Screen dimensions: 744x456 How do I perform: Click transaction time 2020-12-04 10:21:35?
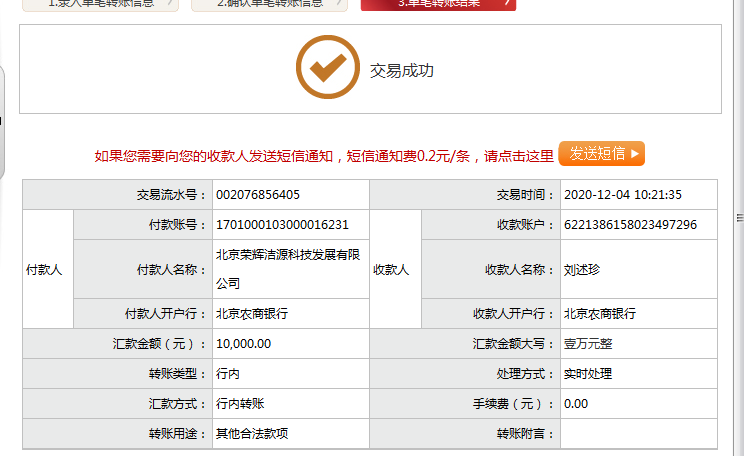tap(622, 195)
